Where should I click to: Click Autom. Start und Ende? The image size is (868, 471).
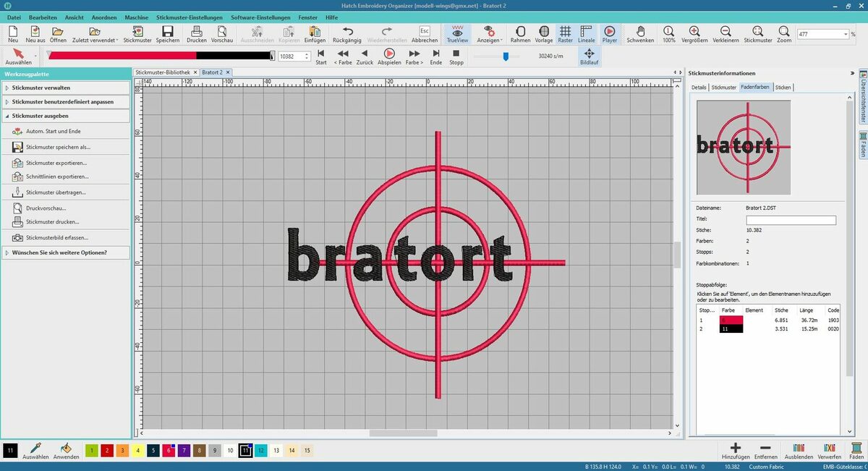pos(46,131)
